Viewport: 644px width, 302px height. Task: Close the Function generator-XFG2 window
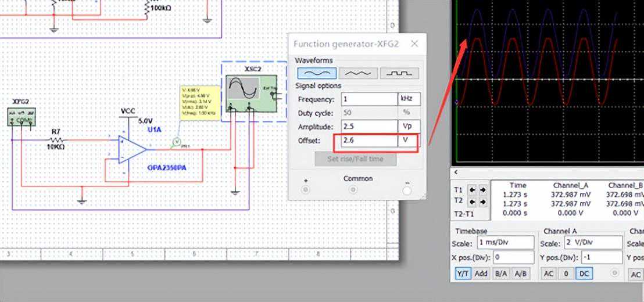click(x=414, y=44)
